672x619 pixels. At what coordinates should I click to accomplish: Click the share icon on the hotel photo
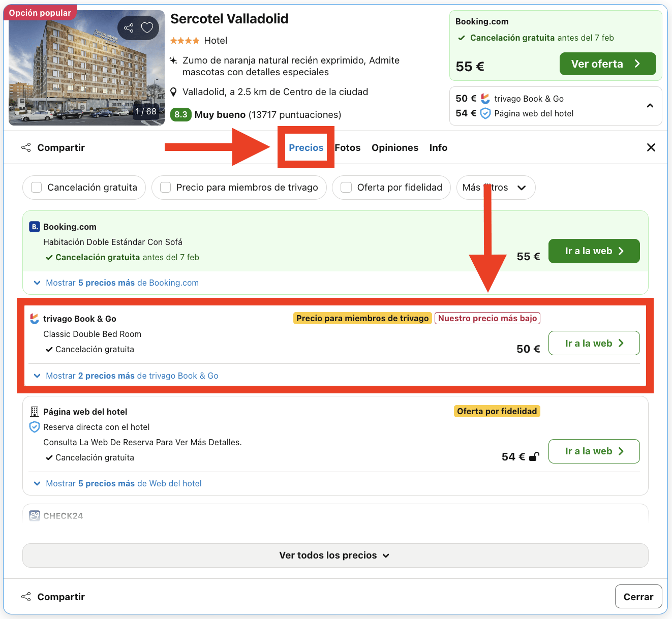click(128, 28)
